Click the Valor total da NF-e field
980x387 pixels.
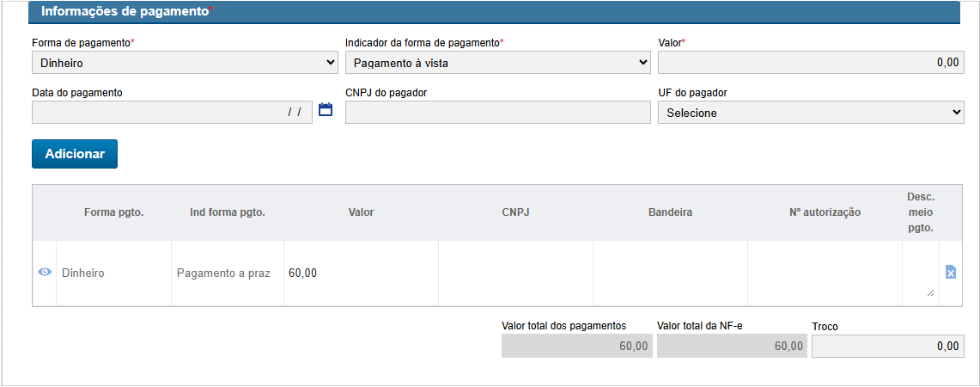[732, 346]
